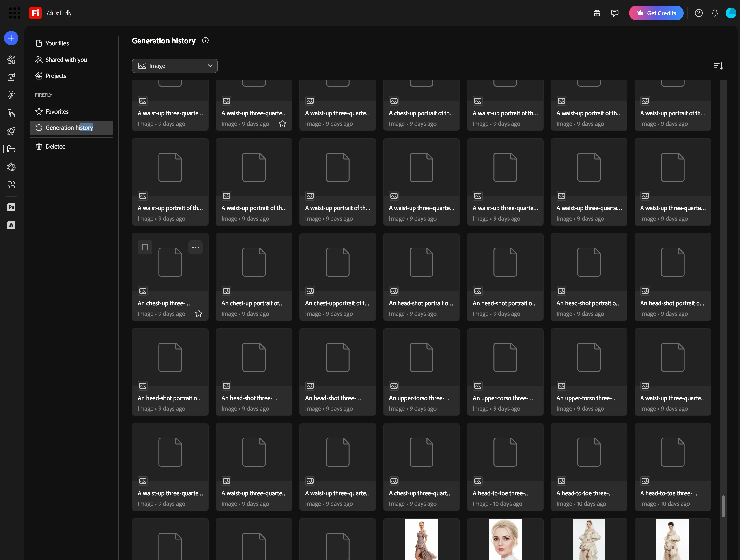Open the Deleted section
The width and height of the screenshot is (740, 560).
56,146
